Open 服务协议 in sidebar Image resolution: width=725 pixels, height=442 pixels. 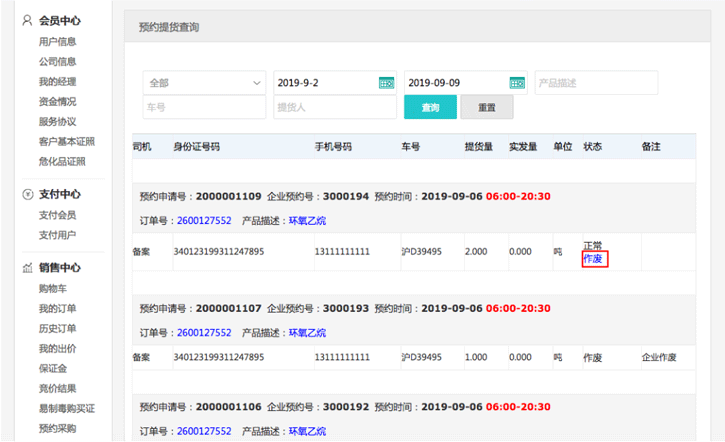(x=57, y=122)
